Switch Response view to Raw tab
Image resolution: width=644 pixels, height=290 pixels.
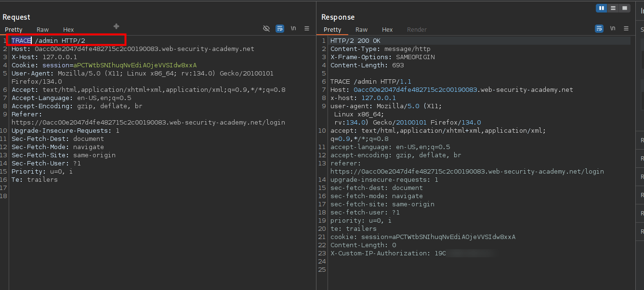[x=361, y=30]
